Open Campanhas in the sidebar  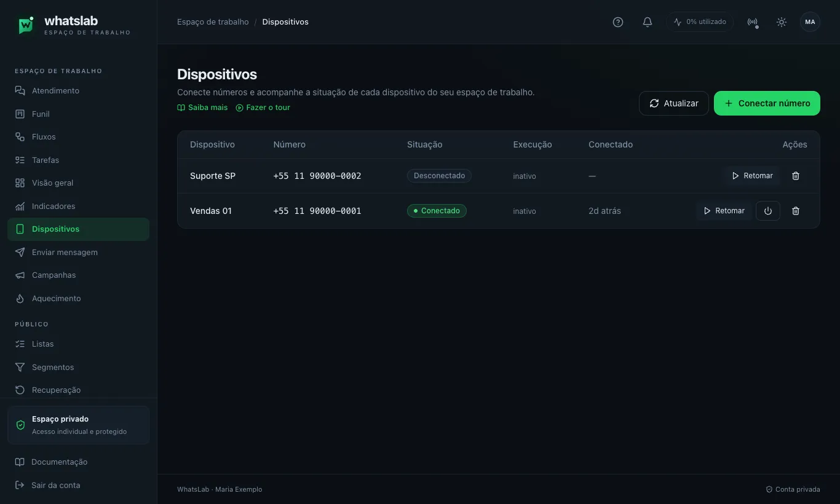tap(78, 275)
